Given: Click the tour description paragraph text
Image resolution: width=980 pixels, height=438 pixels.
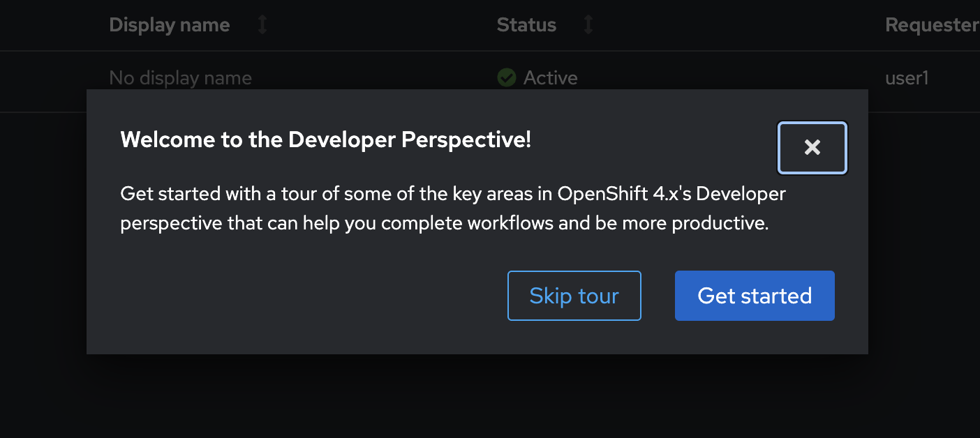Looking at the screenshot, I should 453,209.
